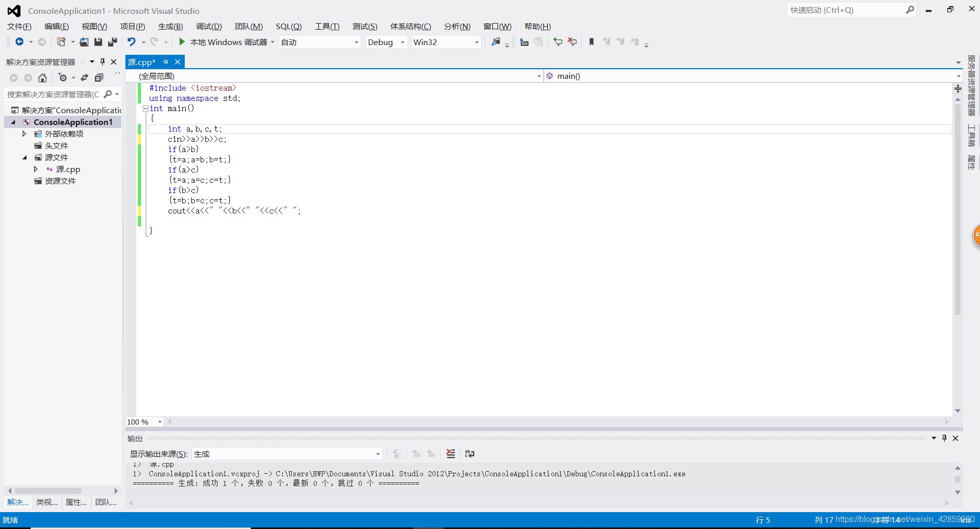Image resolution: width=980 pixels, height=529 pixels.
Task: Switch to the 类视... class view tab
Action: coord(47,502)
